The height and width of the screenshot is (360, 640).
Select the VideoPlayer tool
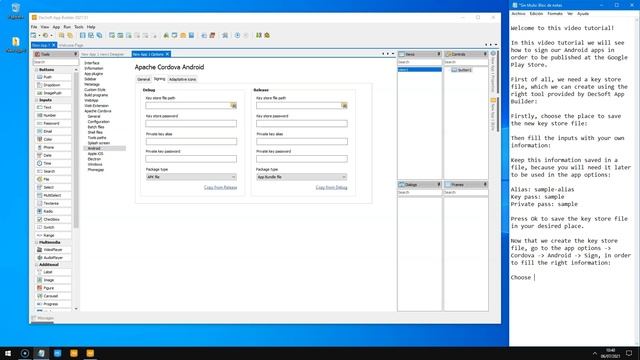point(53,249)
